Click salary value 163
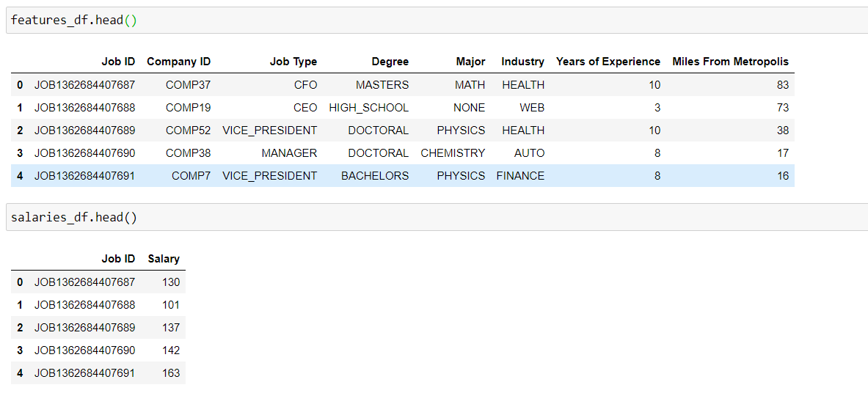 tap(171, 372)
